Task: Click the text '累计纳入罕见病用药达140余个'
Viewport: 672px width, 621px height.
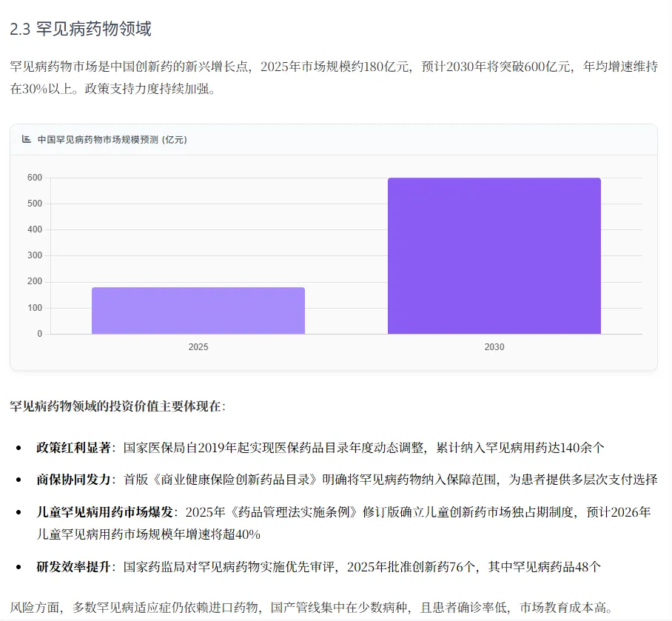Action: [x=520, y=448]
